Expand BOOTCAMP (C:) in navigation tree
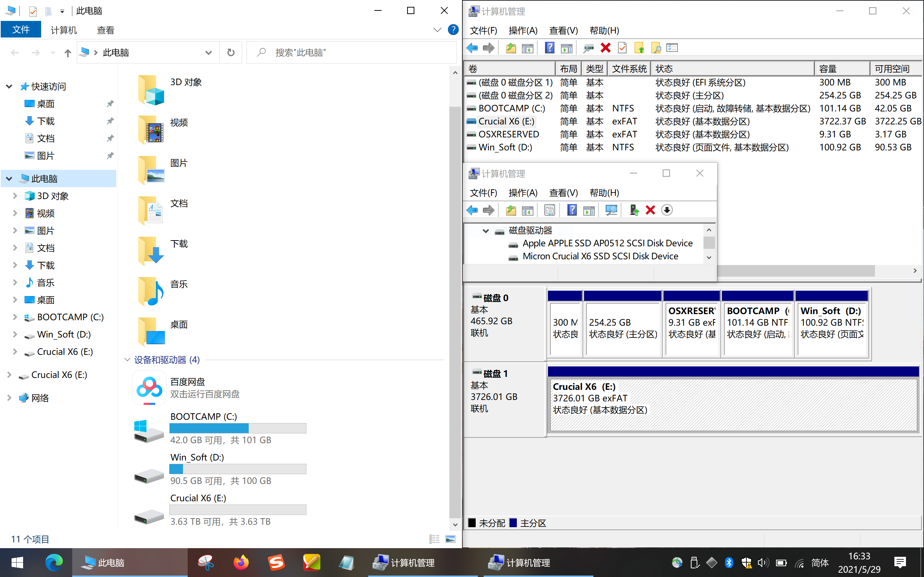The height and width of the screenshot is (577, 924). click(15, 317)
